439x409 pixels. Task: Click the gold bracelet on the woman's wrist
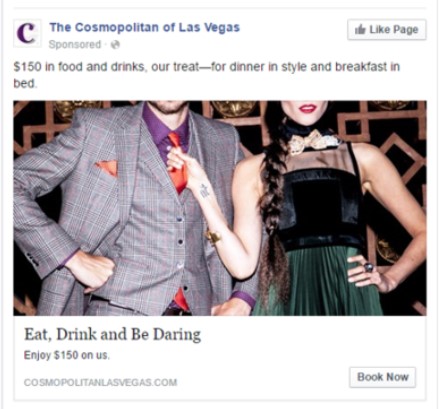pyautogui.click(x=212, y=237)
